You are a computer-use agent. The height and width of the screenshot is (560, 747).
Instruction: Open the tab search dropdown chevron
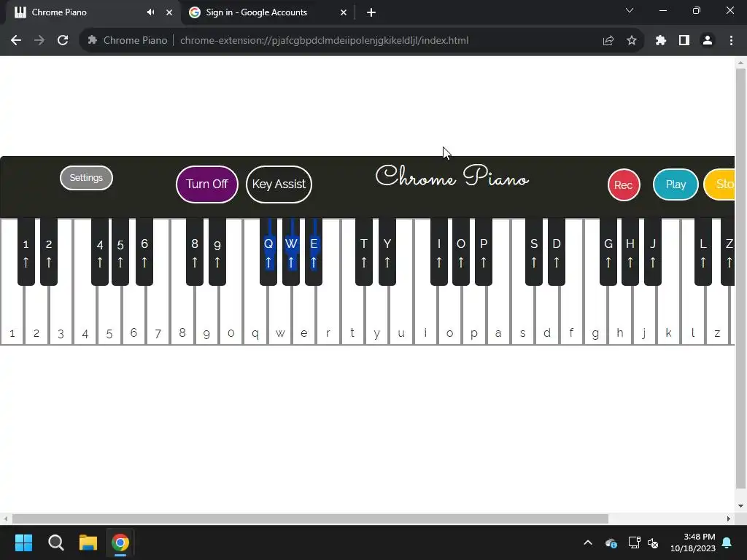pyautogui.click(x=630, y=10)
